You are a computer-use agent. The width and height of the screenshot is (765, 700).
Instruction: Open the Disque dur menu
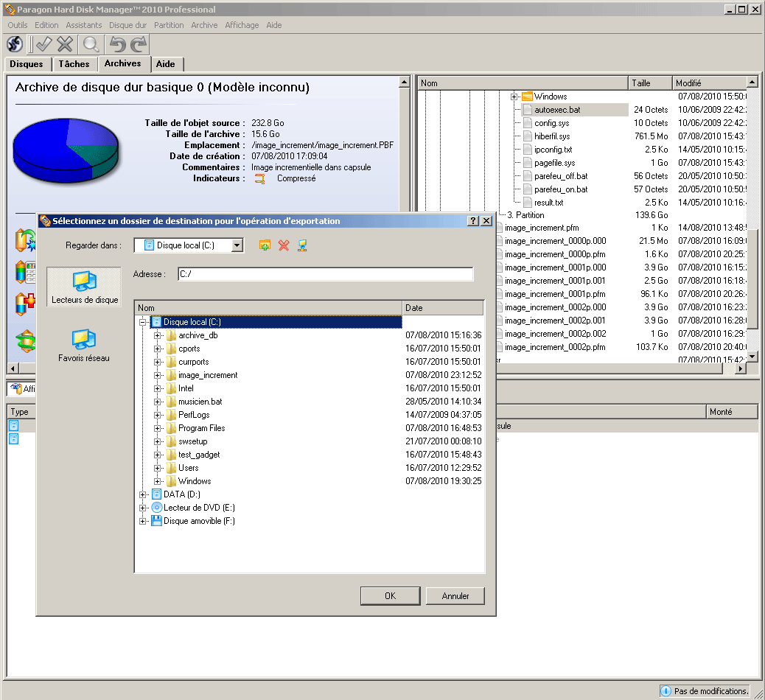coord(128,25)
